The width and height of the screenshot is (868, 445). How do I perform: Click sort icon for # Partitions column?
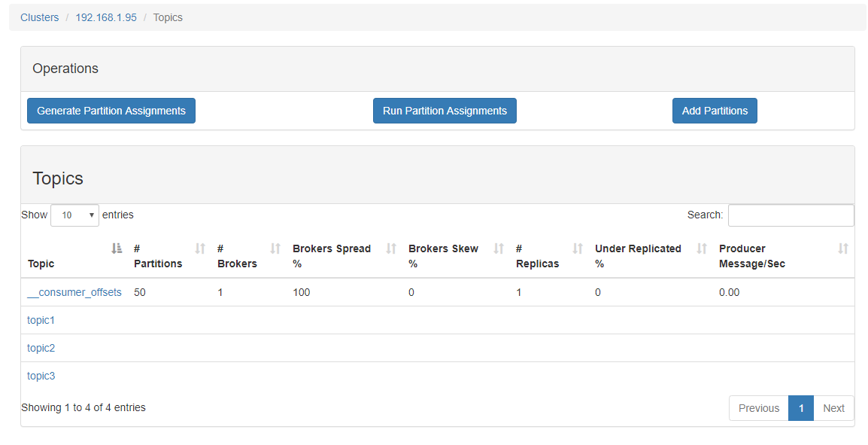click(x=200, y=248)
